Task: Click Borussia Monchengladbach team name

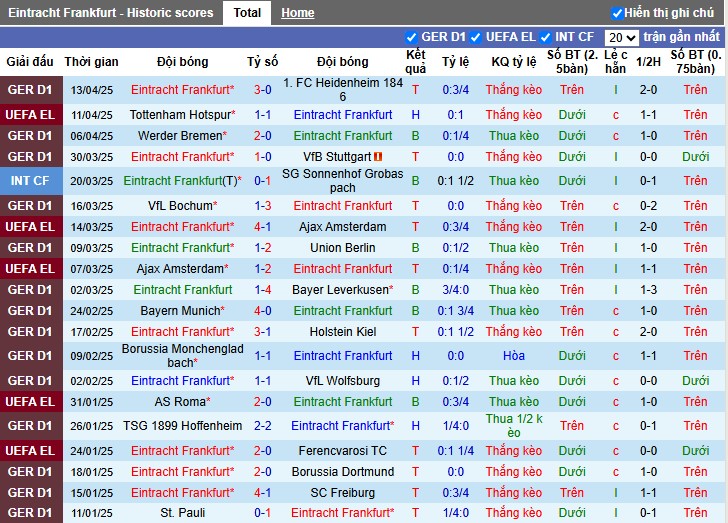Action: pos(182,356)
